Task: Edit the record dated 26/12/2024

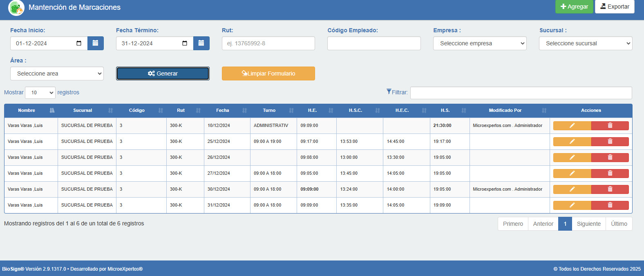Action: tap(572, 158)
